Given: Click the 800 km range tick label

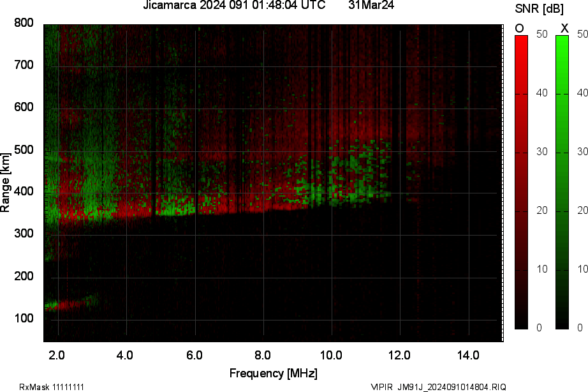Looking at the screenshot, I should [26, 24].
